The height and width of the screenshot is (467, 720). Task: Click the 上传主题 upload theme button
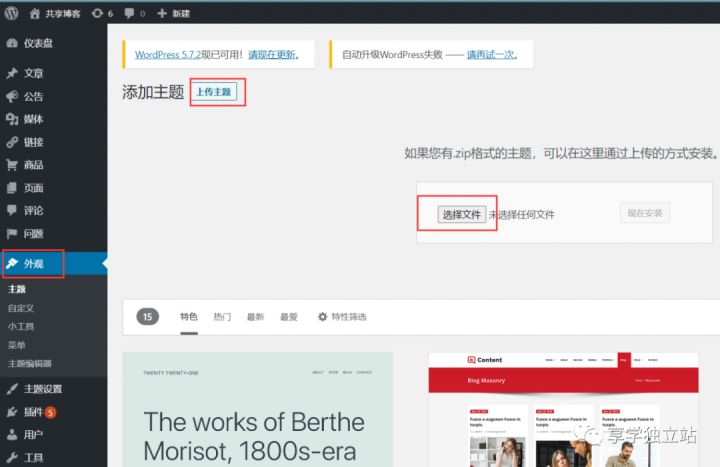214,92
